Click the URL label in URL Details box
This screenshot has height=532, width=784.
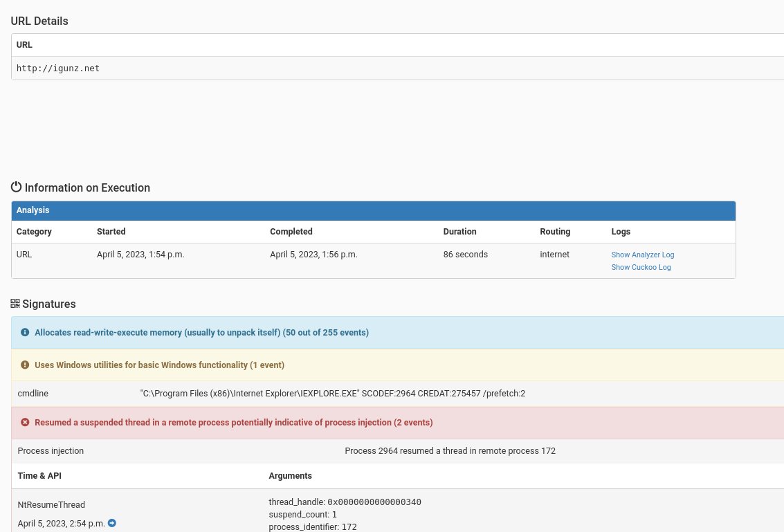click(24, 45)
